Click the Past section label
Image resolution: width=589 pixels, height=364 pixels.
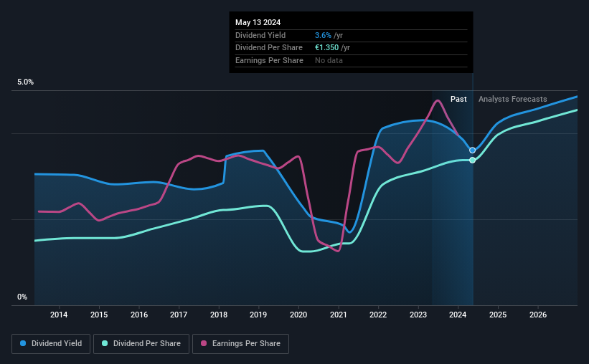458,99
